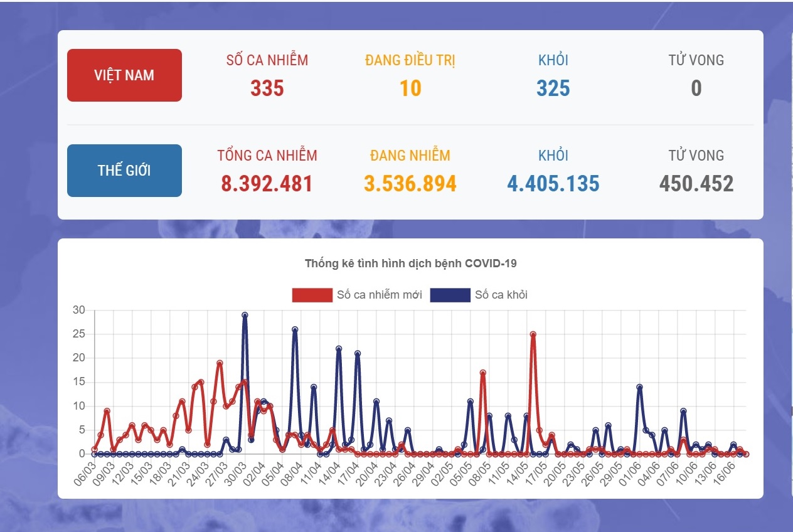Click Vietnam's recovered count 325
Image resolution: width=793 pixels, height=532 pixels.
click(x=553, y=88)
